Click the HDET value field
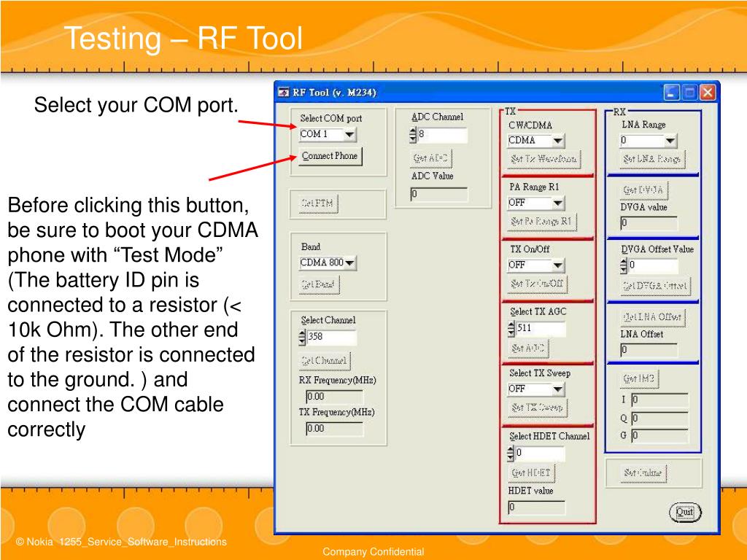The width and height of the screenshot is (747, 560). [x=536, y=507]
